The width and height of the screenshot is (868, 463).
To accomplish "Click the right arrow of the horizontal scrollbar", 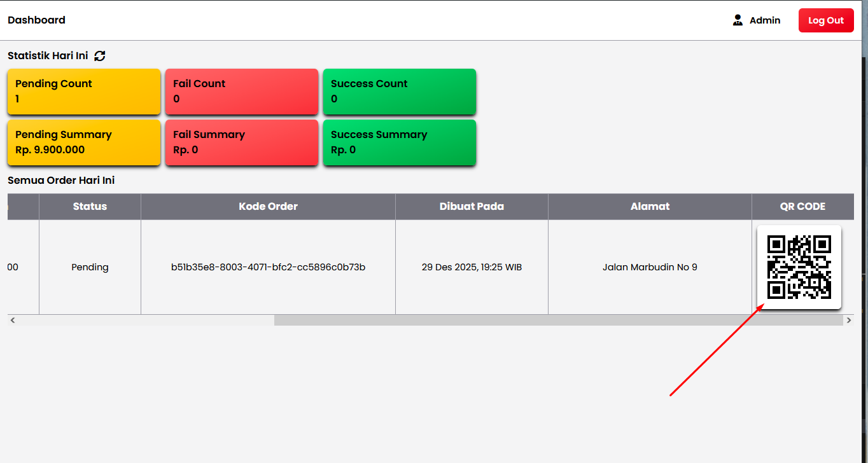I will [849, 320].
